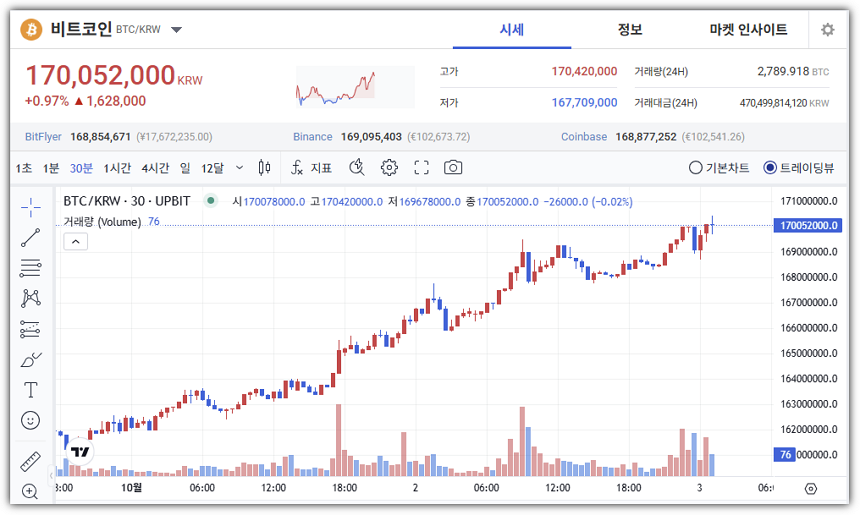Click the 24H volume 2,789.918 BTC
Viewport: 860px width, 515px height.
[793, 71]
